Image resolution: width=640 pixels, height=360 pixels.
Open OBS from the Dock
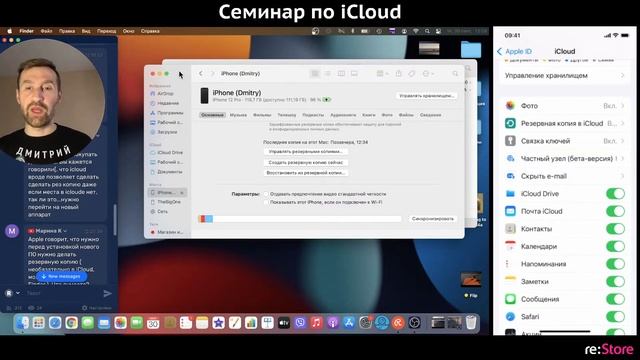414,323
